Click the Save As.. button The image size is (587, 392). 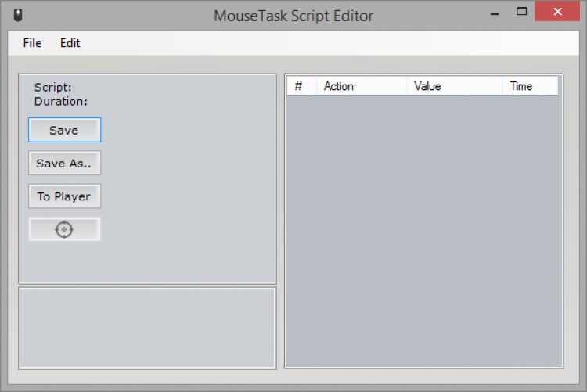[x=64, y=164]
